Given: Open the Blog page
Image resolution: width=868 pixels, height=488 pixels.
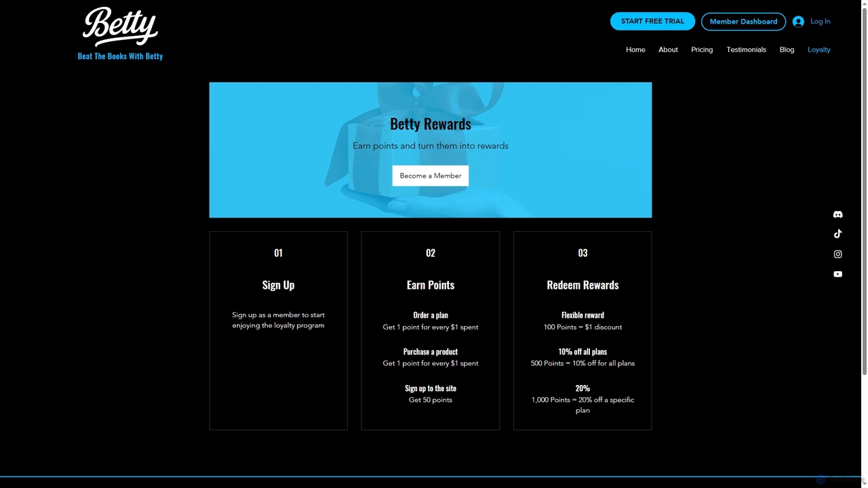Looking at the screenshot, I should coord(787,49).
